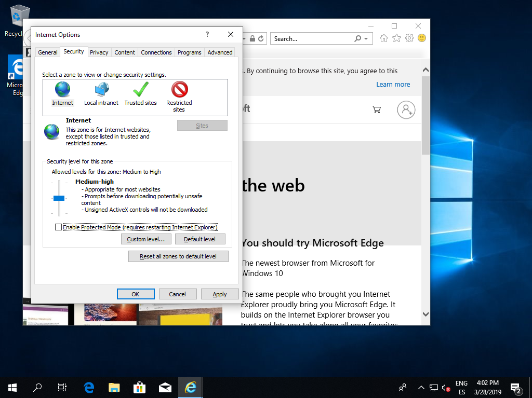
Task: Click the page scrollbar down arrow
Action: tap(425, 314)
